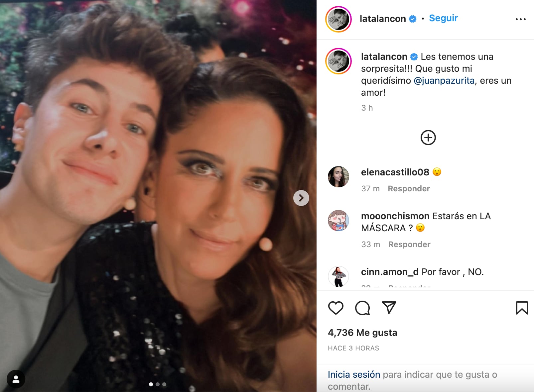Viewport: 534px width, 392px height.
Task: Save post with the bookmark icon
Action: click(x=522, y=308)
